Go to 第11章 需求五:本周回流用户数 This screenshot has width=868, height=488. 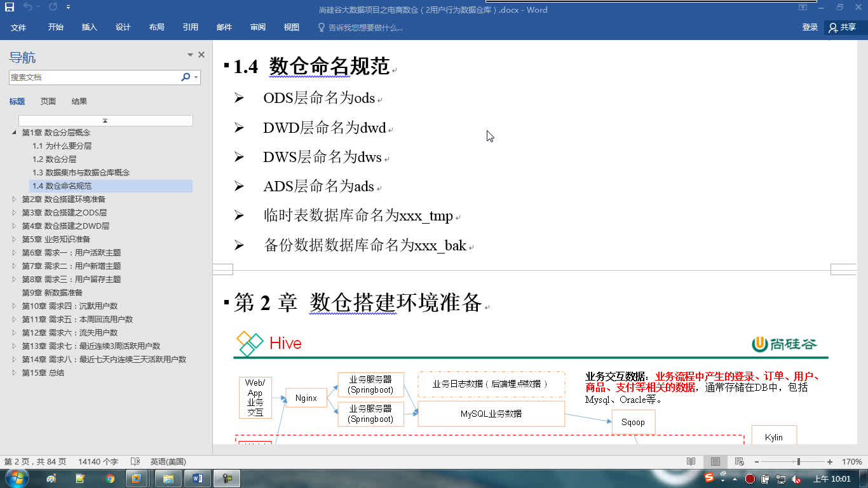coord(78,319)
